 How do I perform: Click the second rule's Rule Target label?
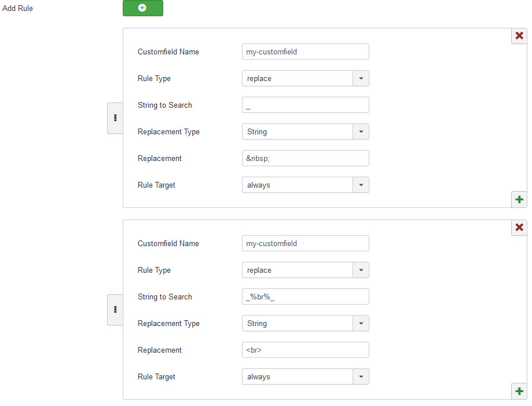(156, 377)
